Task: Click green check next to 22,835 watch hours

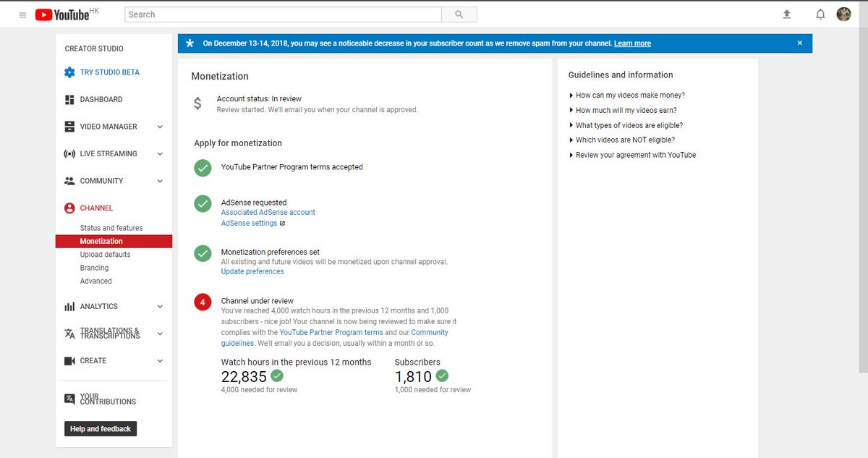Action: click(276, 376)
